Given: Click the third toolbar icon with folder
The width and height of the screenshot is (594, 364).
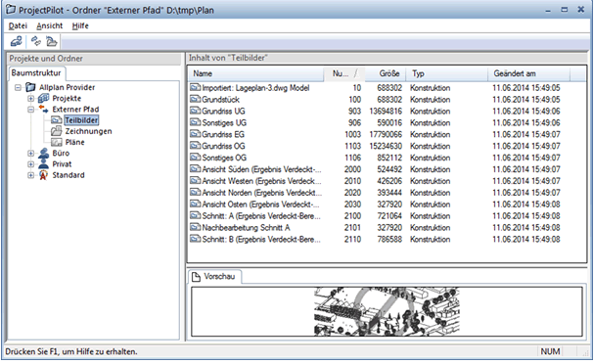Looking at the screenshot, I should point(51,41).
